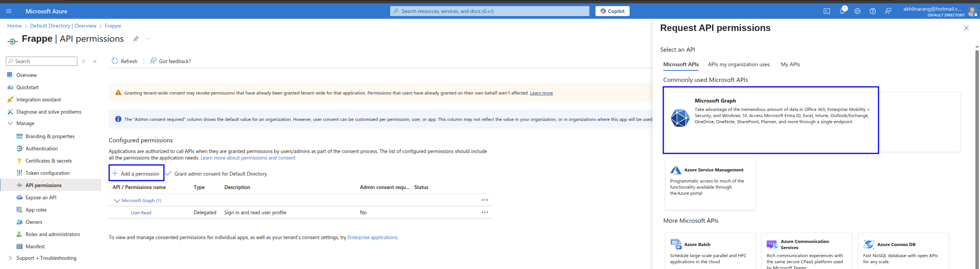The height and width of the screenshot is (269, 980).
Task: Open portal settings gear
Action: coord(857,11)
